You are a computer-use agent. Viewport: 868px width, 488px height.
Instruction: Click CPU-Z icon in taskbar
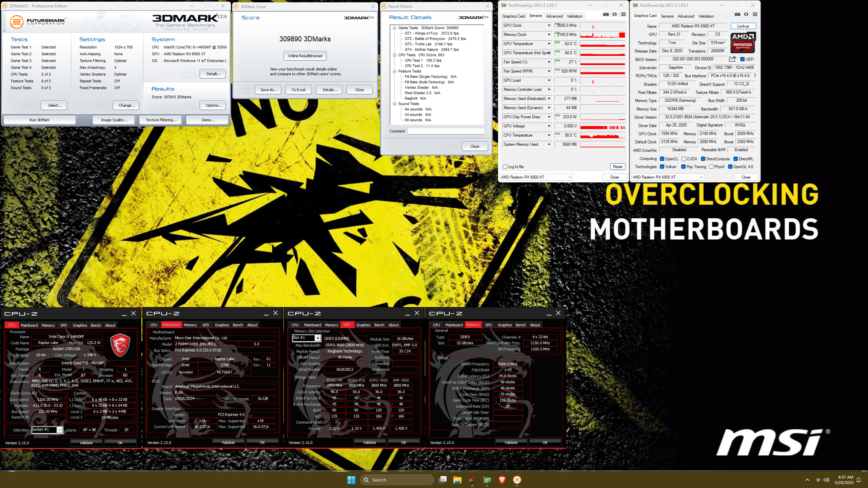pos(472,480)
